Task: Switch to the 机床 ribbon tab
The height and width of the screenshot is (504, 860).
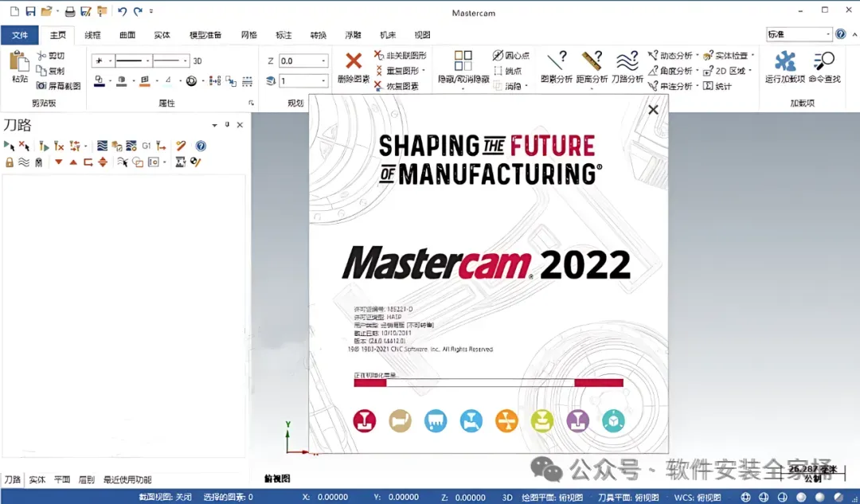Action: point(388,35)
